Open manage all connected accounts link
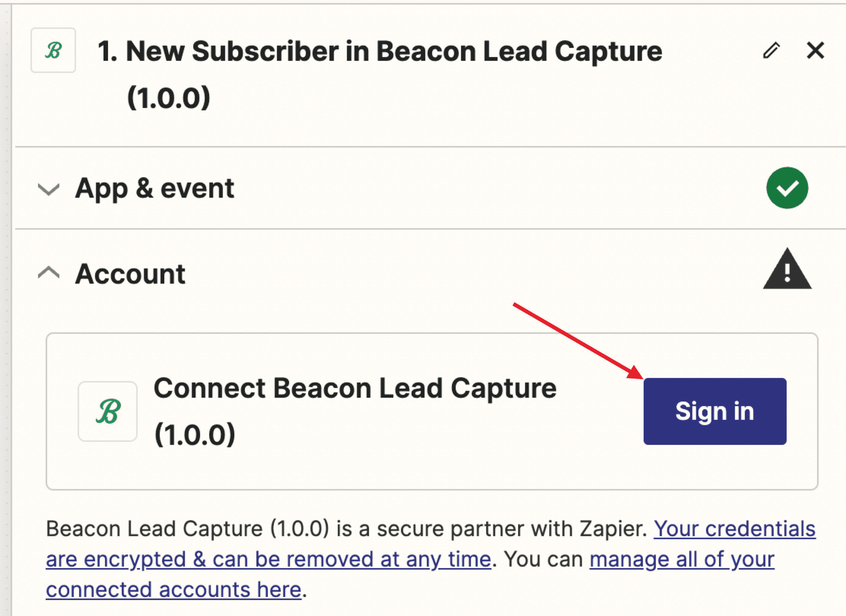This screenshot has width=846, height=616. pyautogui.click(x=682, y=559)
